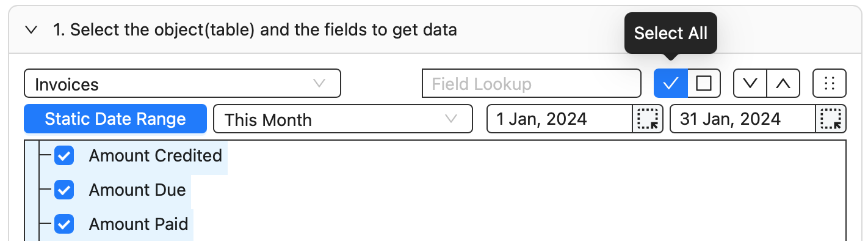The image size is (868, 241).
Task: Click the Select All checkmark icon
Action: pyautogui.click(x=670, y=83)
